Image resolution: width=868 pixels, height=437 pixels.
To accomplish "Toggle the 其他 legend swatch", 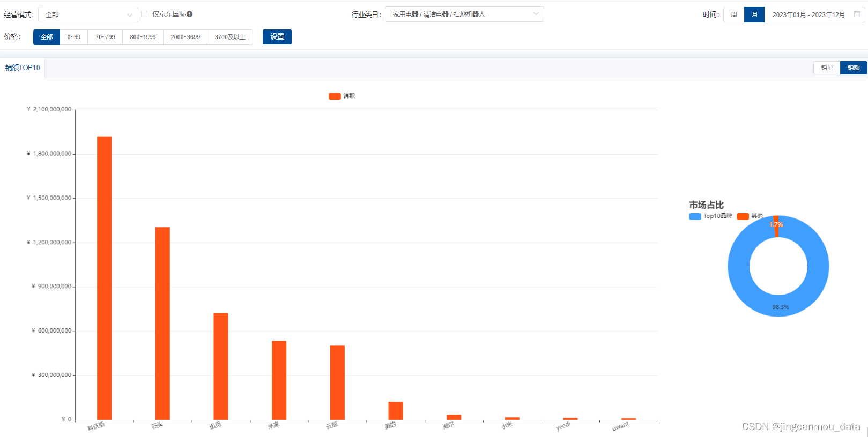I will coord(743,216).
